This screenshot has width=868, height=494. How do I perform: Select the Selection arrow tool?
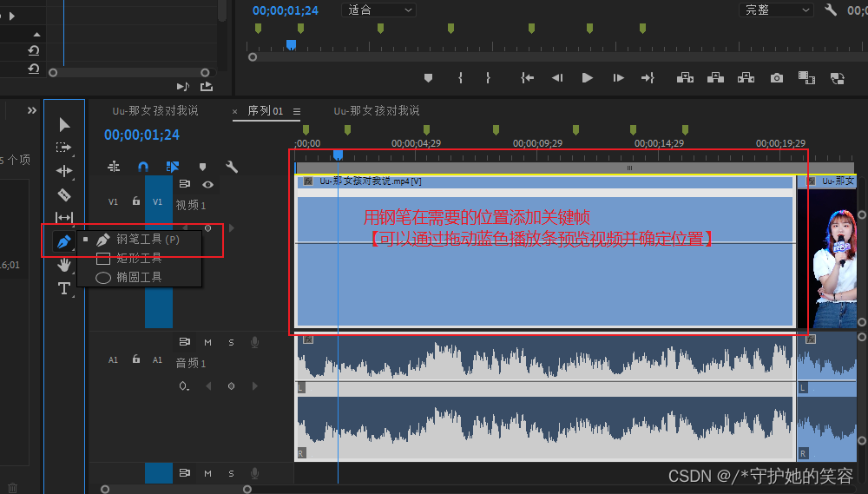tap(64, 125)
